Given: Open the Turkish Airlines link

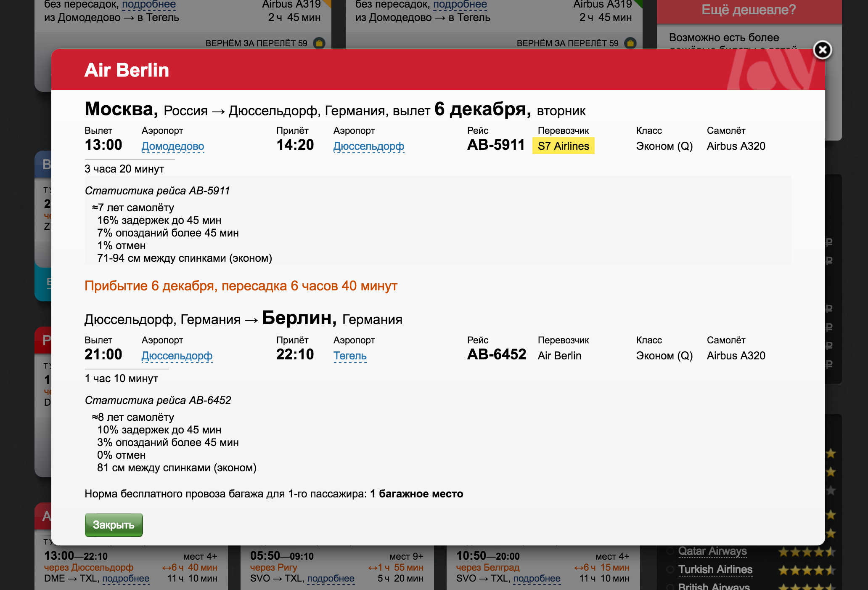Looking at the screenshot, I should pos(715,570).
